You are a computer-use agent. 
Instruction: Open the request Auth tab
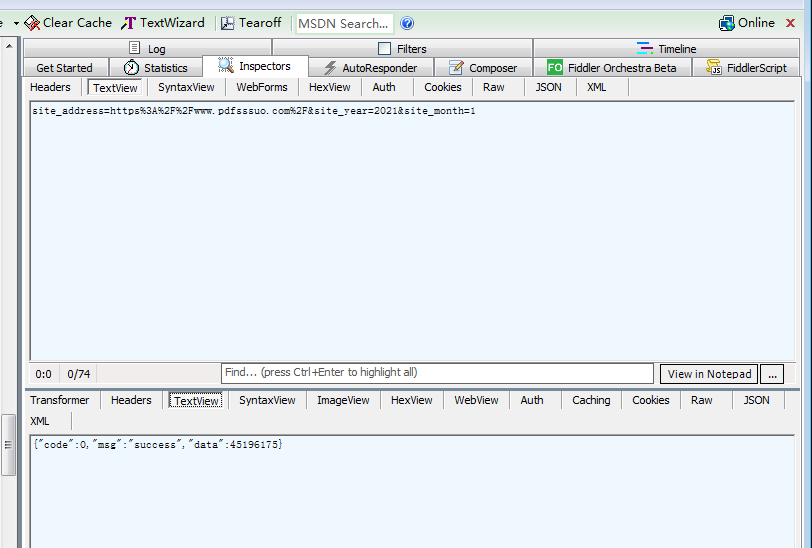pos(384,87)
